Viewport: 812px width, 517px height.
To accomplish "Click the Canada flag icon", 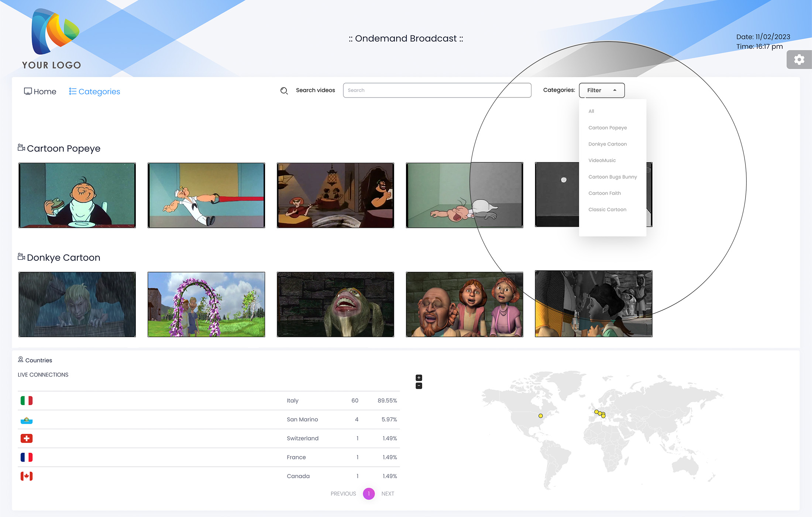I will (27, 476).
